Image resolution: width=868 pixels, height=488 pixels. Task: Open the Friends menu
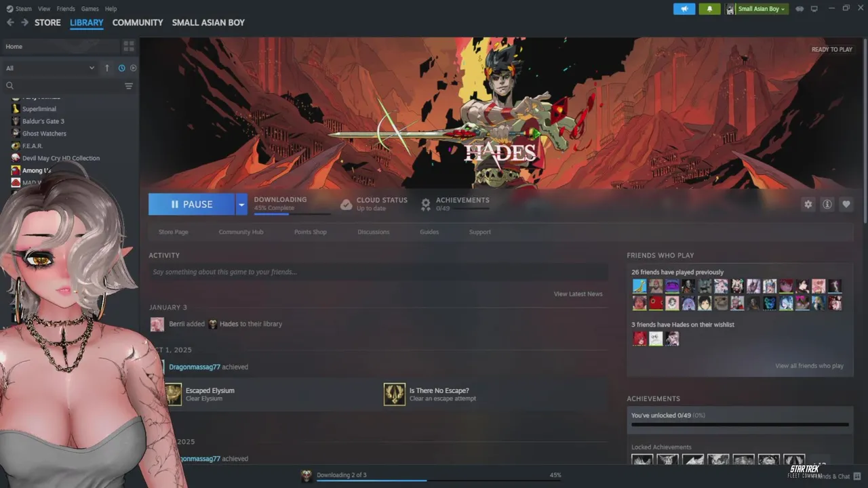pyautogui.click(x=66, y=9)
